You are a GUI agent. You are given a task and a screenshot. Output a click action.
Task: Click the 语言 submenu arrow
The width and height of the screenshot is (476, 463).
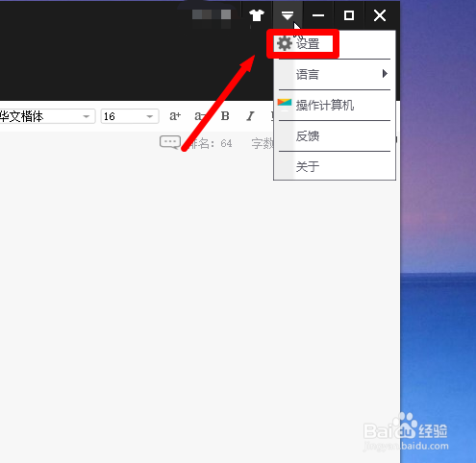[385, 74]
